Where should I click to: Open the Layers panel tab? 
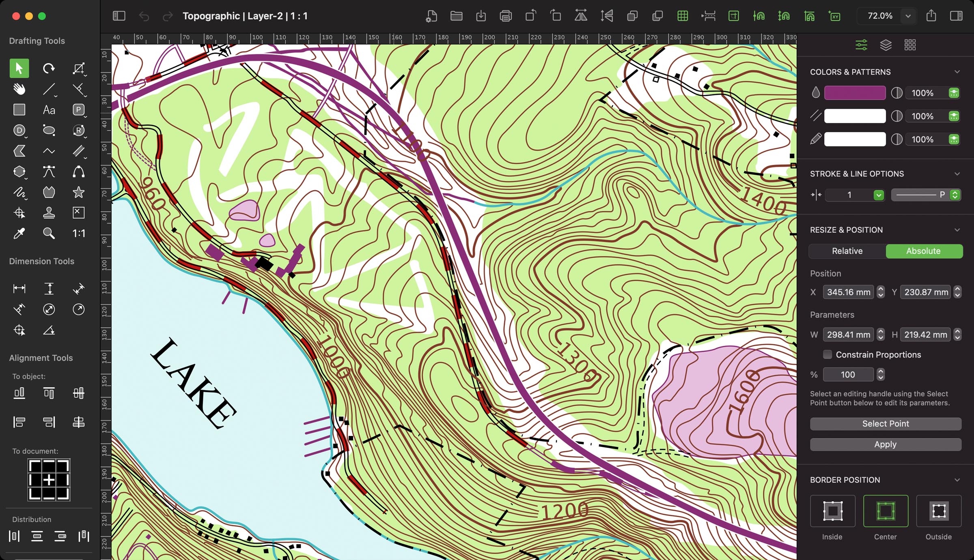coord(886,45)
